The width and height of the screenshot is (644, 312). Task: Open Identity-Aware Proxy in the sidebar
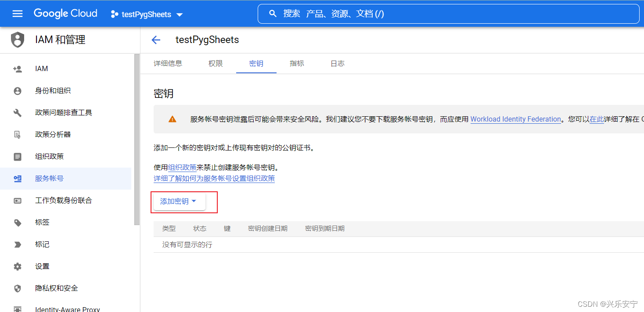[66, 307]
